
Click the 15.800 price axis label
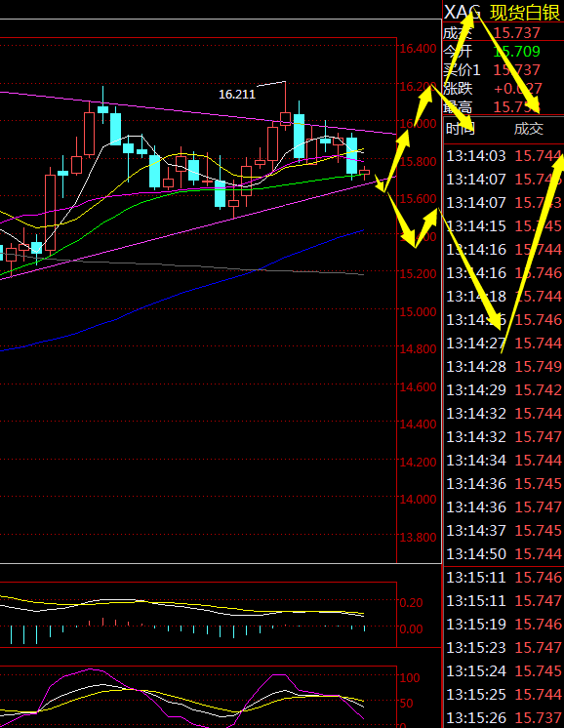click(419, 162)
